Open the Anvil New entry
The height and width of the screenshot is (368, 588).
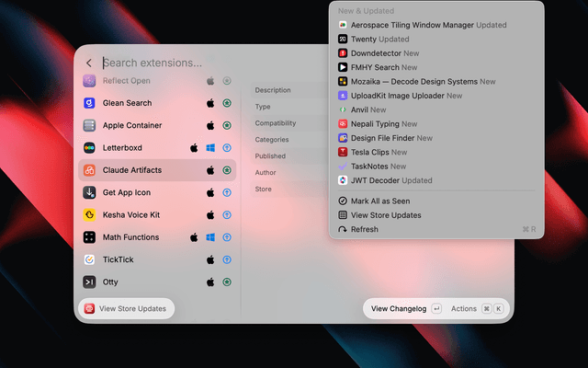click(x=436, y=110)
